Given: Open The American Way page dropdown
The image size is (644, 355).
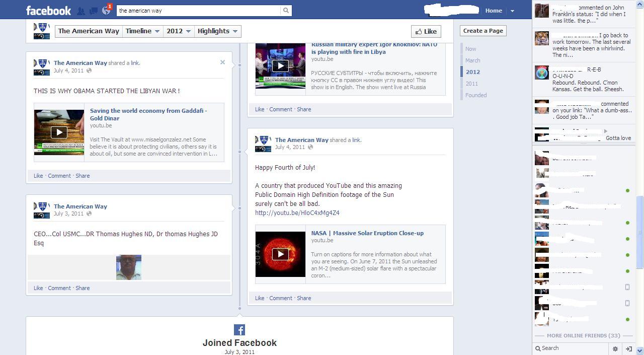Looking at the screenshot, I should [x=89, y=31].
